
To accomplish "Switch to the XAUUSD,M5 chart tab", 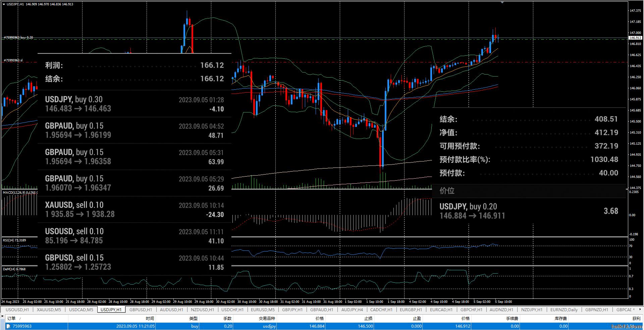I will pyautogui.click(x=49, y=310).
